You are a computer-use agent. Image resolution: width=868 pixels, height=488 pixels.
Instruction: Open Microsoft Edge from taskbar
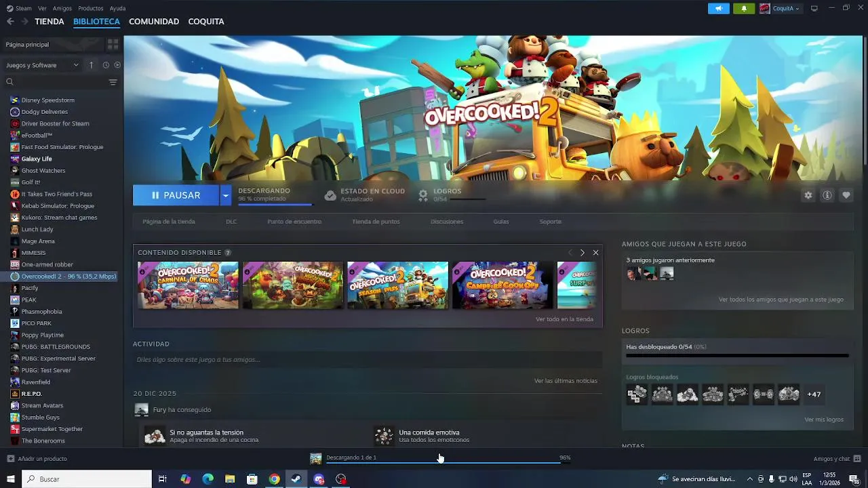(208, 479)
